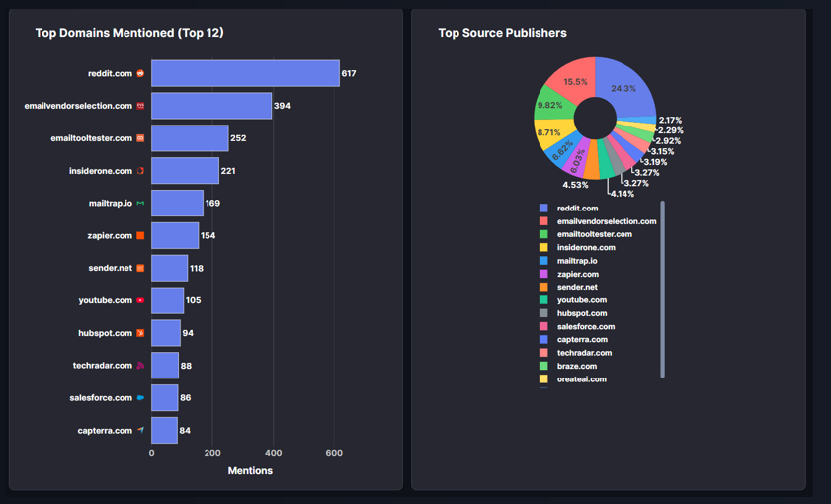The width and height of the screenshot is (831, 504).
Task: Select the zapier.com bar with 154 mentions
Action: (175, 235)
